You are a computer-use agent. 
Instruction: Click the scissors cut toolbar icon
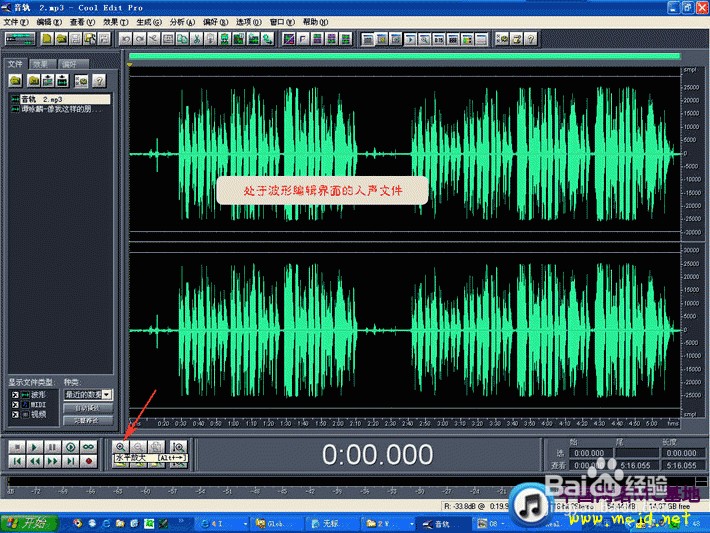point(196,39)
